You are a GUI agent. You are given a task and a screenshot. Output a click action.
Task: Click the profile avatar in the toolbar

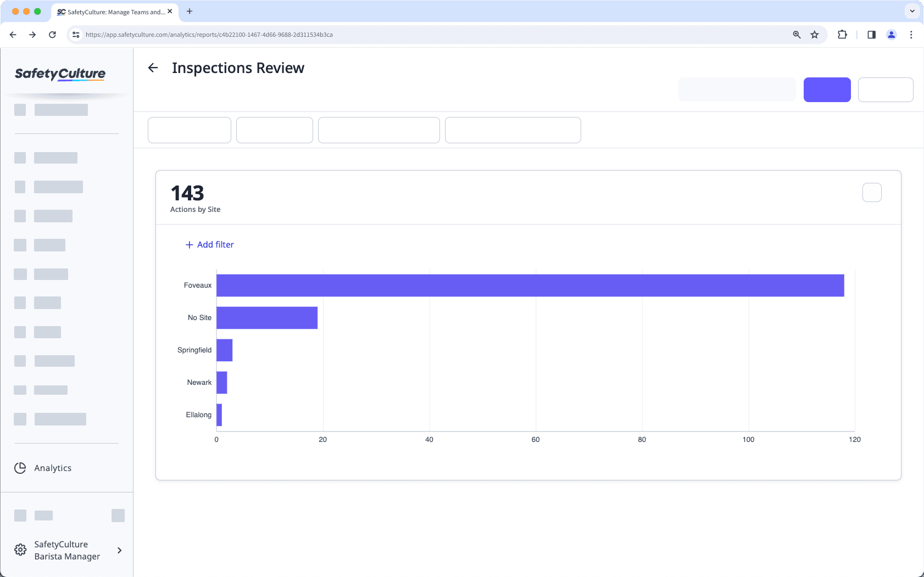(x=892, y=34)
